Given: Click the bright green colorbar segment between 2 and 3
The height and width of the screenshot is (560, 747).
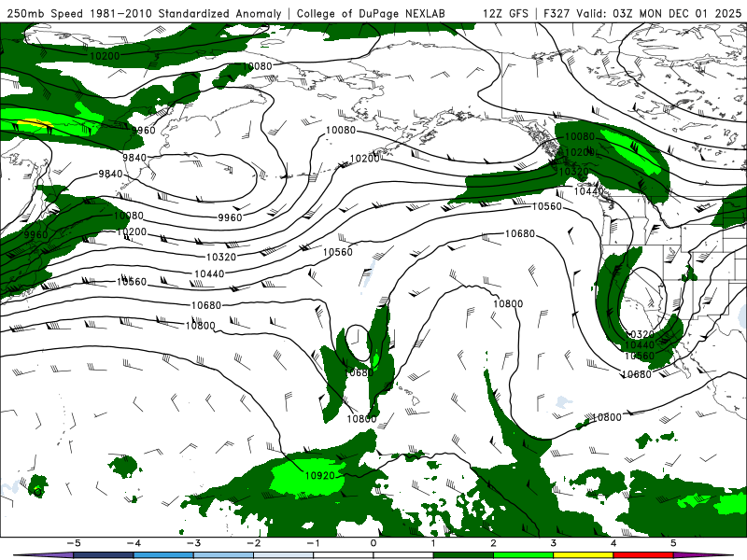Looking at the screenshot, I should (524, 555).
